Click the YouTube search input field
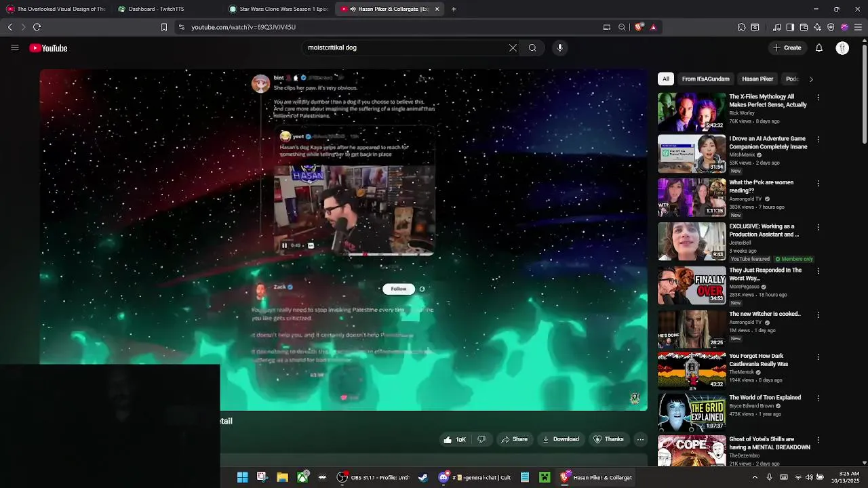This screenshot has width=868, height=488. pyautogui.click(x=406, y=47)
